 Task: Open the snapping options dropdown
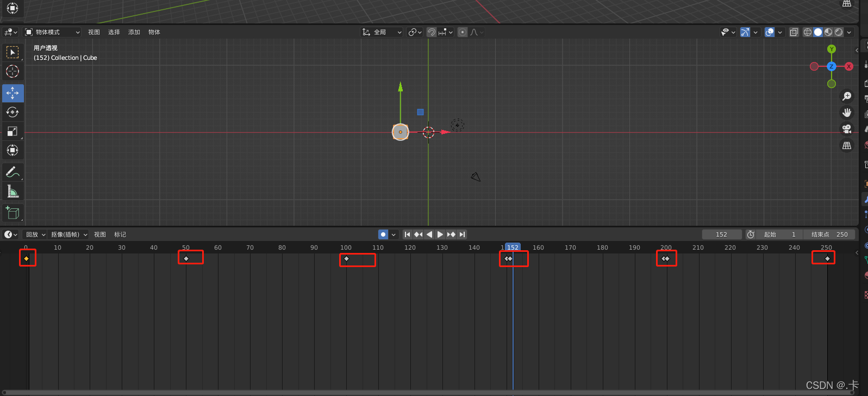pos(446,32)
